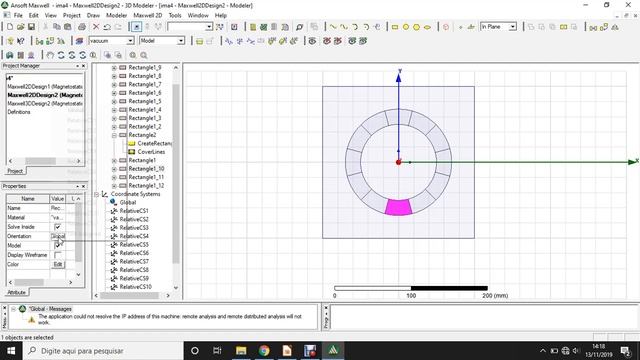Open the Tools menu
Screen dimensions: 640x360
[175, 15]
